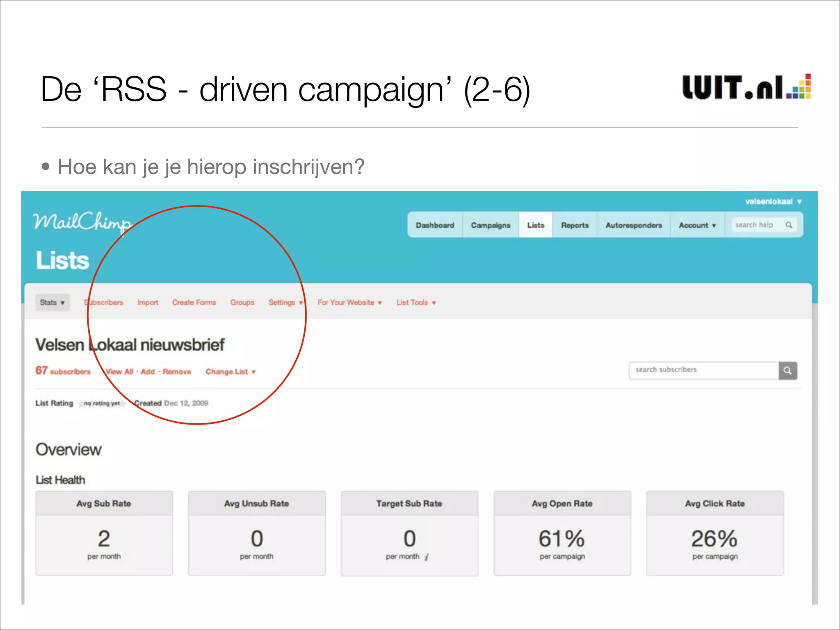The height and width of the screenshot is (630, 840).
Task: Click the List Health label
Action: (x=60, y=480)
